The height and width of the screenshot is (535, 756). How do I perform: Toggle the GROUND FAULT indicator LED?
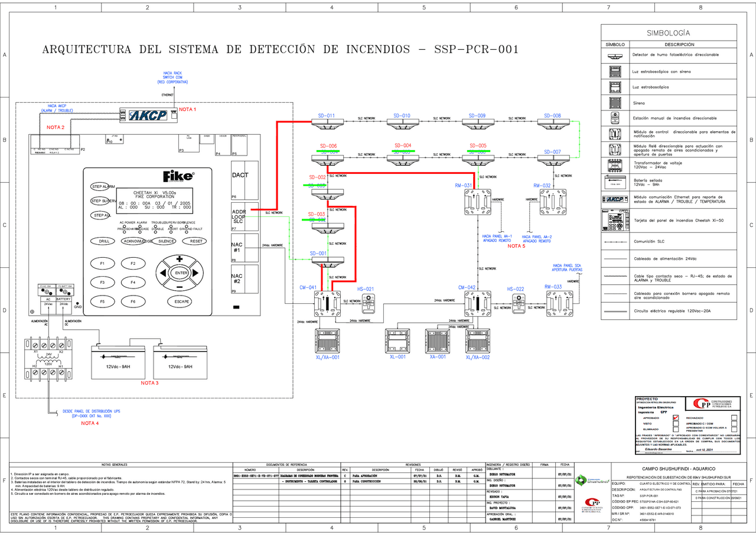[186, 232]
